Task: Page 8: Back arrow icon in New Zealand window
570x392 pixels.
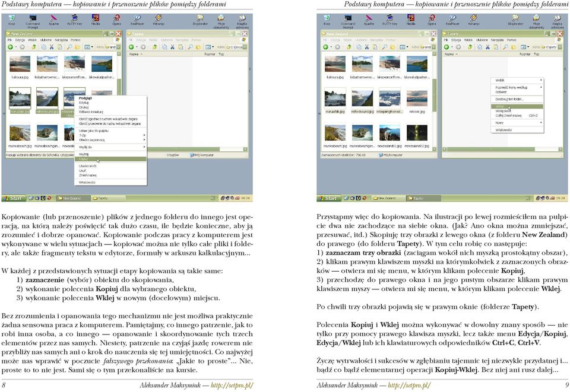Action: 11,47
